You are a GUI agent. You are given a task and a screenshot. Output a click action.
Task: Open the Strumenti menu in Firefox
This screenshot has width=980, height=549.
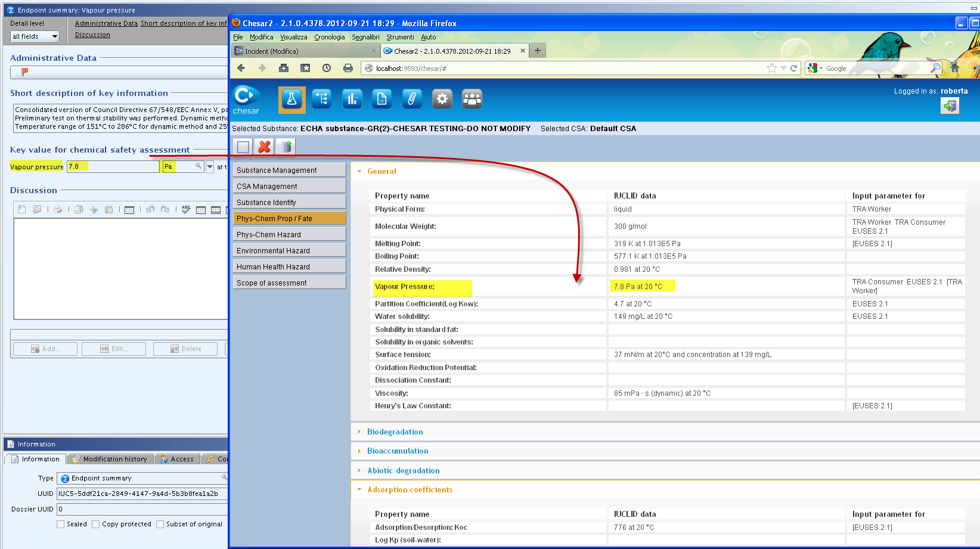(400, 37)
